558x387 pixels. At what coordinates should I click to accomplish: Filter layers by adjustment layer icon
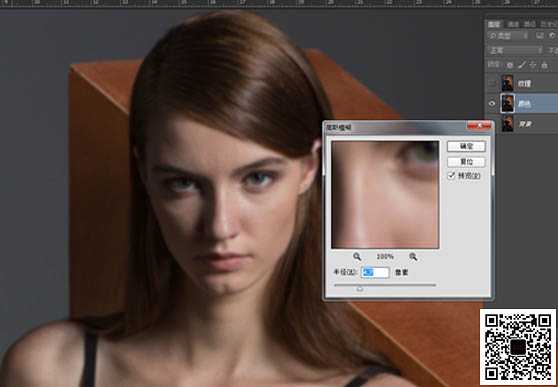[552, 36]
